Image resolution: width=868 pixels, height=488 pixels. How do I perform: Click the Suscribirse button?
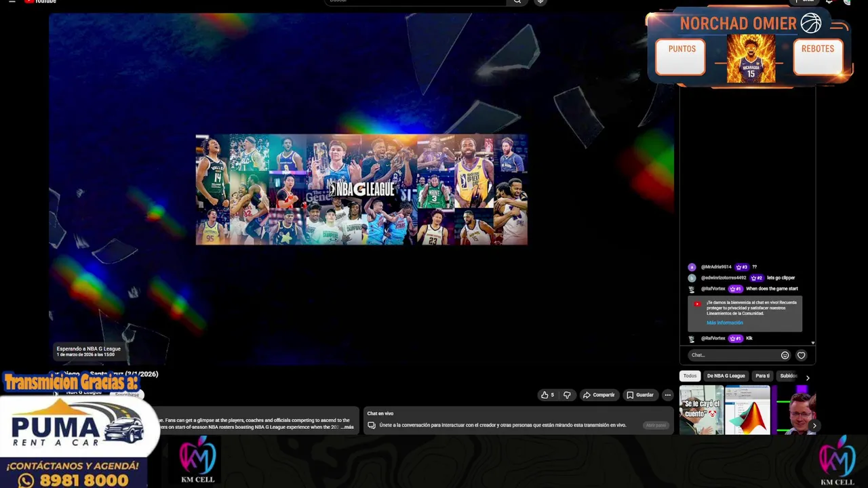click(x=127, y=394)
